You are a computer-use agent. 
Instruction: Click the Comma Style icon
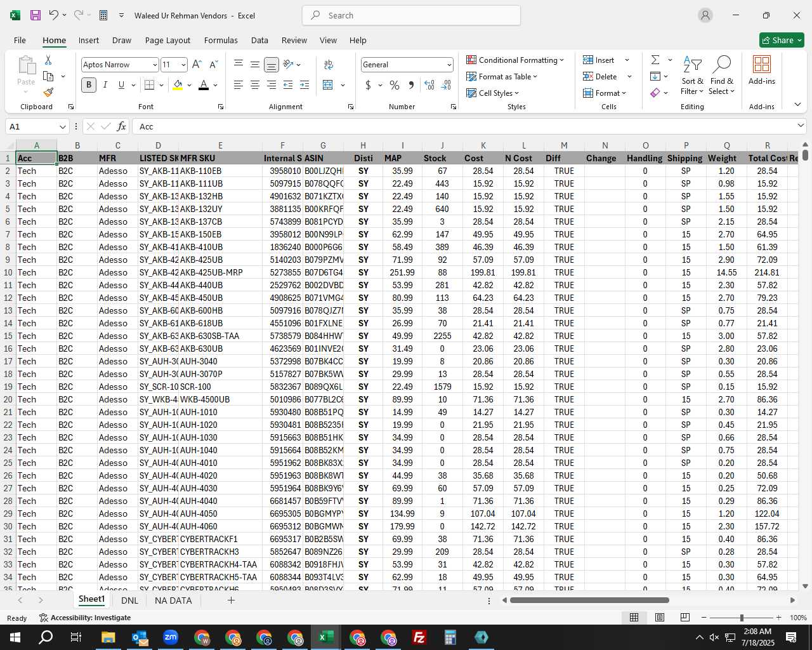tap(411, 84)
